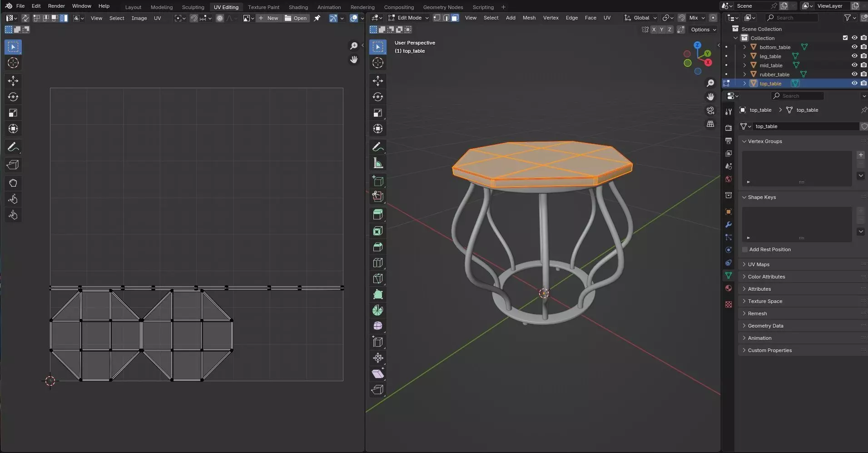The image size is (868, 453).
Task: Select the Bevel tool
Action: pyautogui.click(x=378, y=247)
